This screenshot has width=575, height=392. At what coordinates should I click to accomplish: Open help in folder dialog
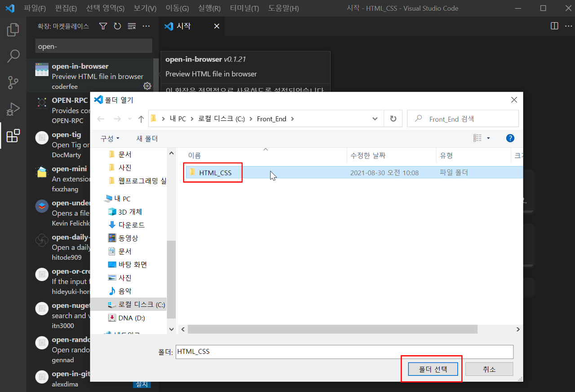[510, 138]
